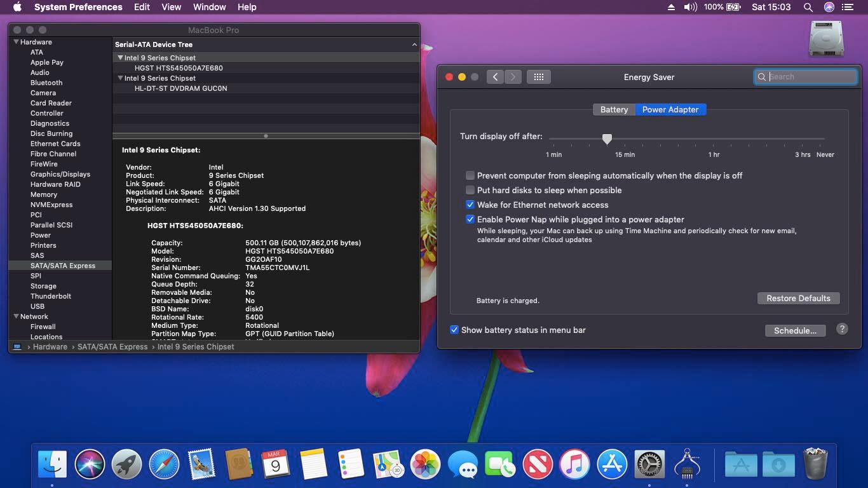The image size is (868, 488).
Task: Open Siri from the dock
Action: tap(90, 464)
